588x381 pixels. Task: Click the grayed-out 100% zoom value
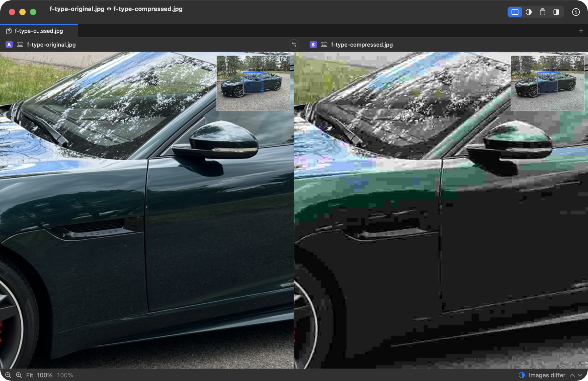click(65, 375)
